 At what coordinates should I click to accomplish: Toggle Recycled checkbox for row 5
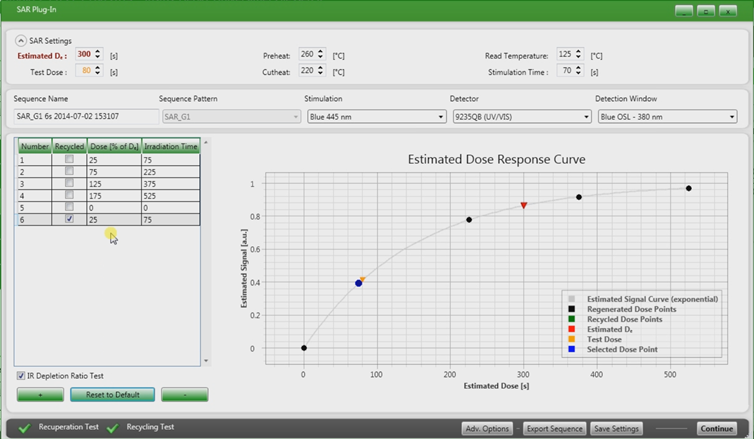69,207
